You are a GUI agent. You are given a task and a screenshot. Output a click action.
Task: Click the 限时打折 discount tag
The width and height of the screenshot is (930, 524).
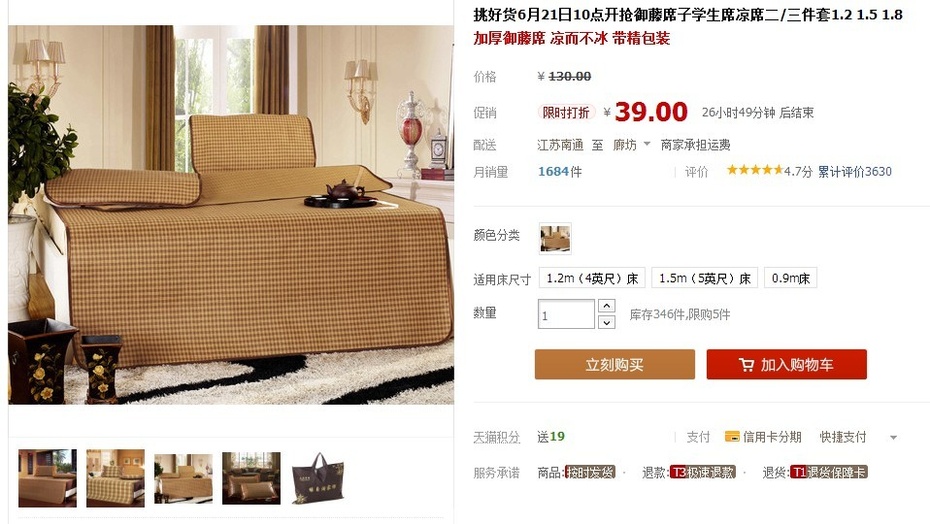pyautogui.click(x=566, y=112)
